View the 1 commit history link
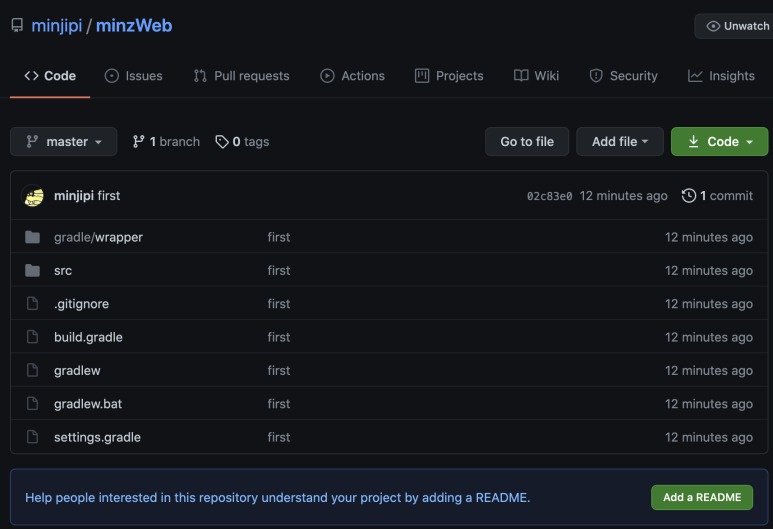Viewport: 773px width, 529px height. [x=717, y=196]
